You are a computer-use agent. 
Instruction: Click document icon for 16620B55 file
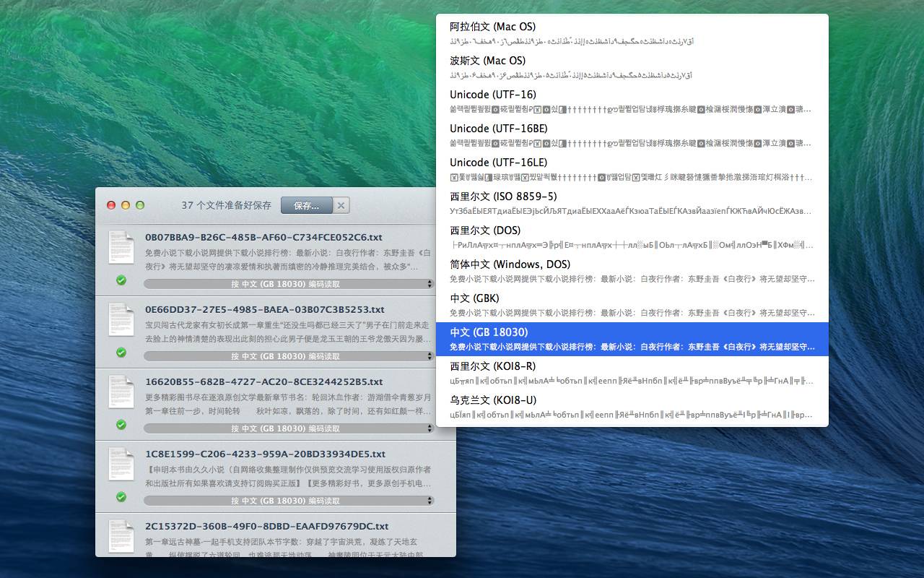point(121,392)
